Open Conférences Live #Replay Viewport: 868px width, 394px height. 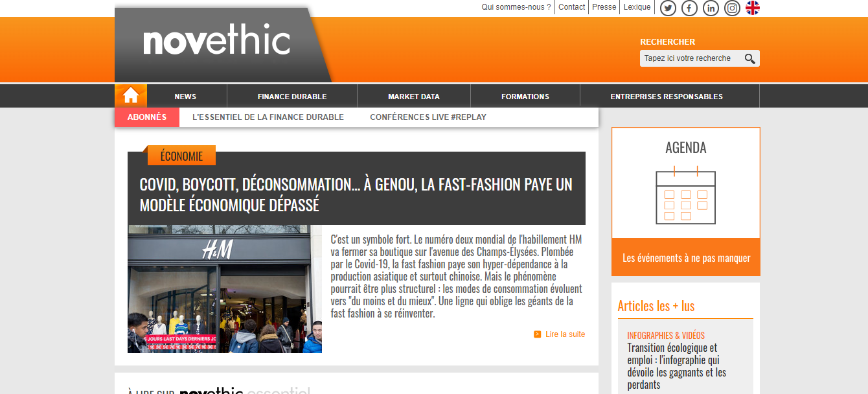428,117
